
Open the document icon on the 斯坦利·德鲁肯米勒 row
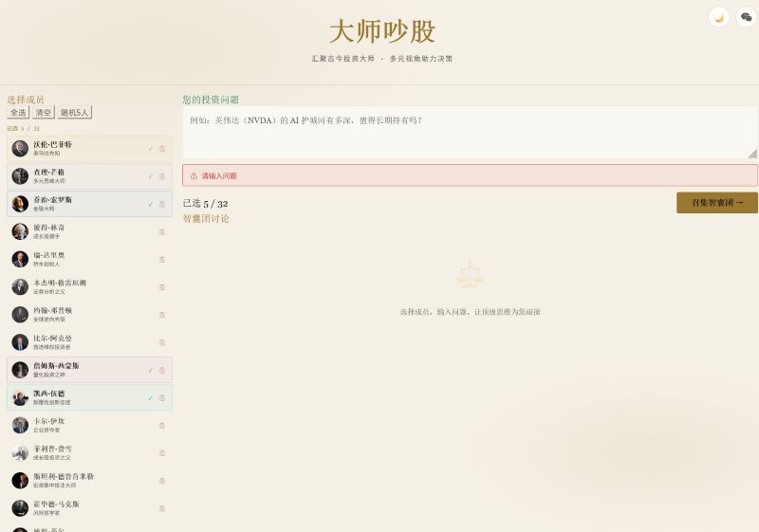click(x=162, y=481)
